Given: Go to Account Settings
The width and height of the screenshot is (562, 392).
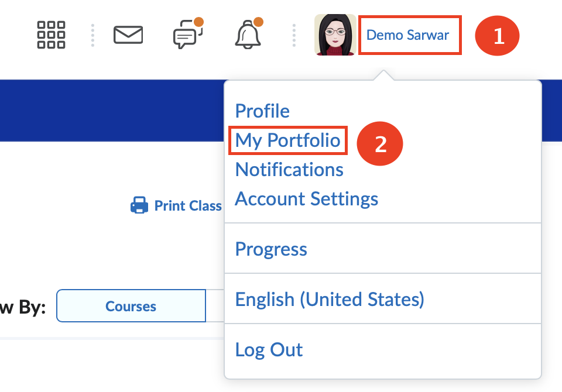Looking at the screenshot, I should coord(306,199).
